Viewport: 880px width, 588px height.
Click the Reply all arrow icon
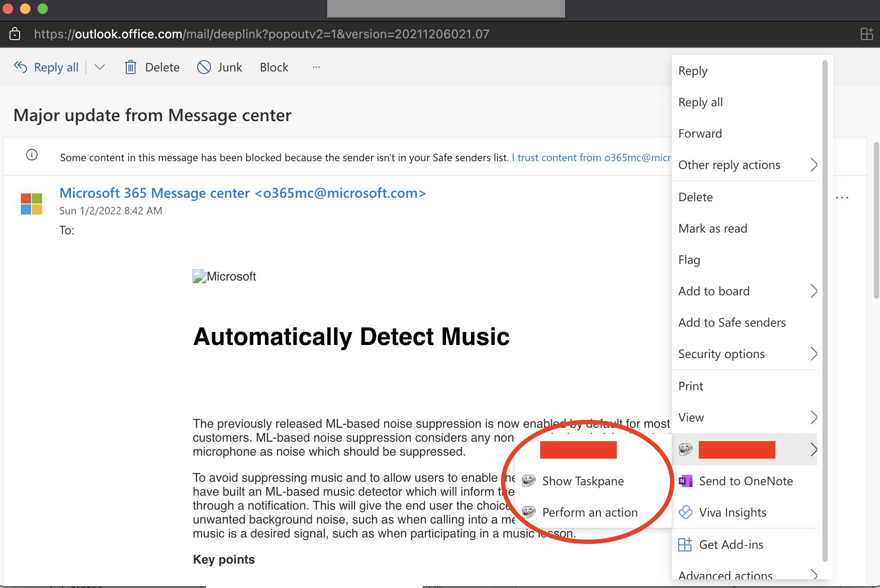pos(20,67)
